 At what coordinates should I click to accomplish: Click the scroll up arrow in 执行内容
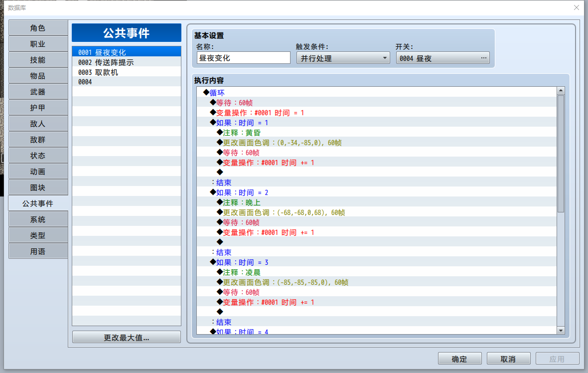[x=561, y=90]
